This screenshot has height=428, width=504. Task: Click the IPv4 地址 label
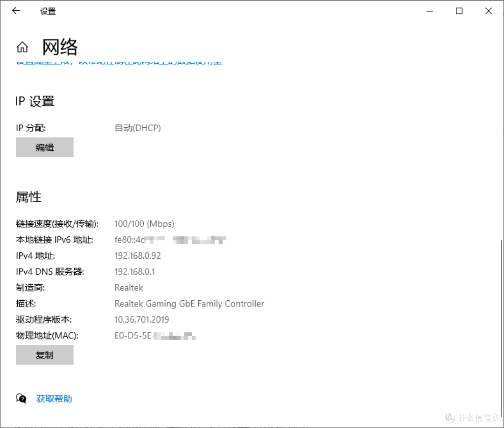pos(35,255)
